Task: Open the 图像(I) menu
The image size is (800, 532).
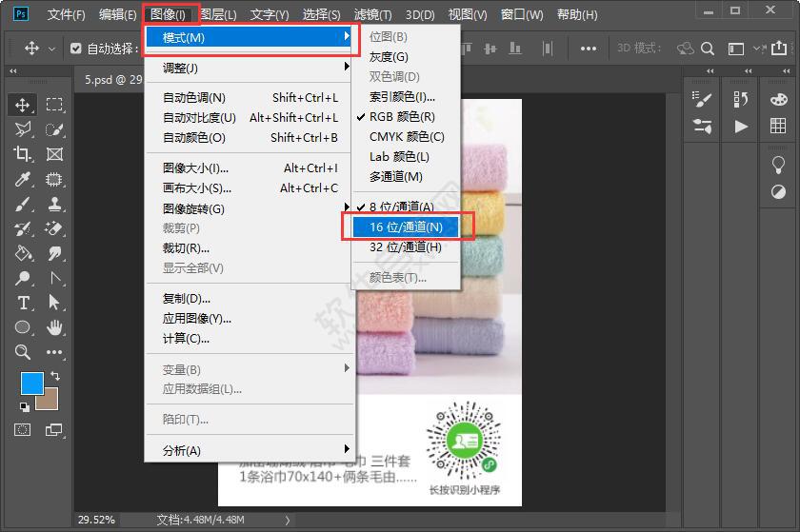Action: pos(168,15)
